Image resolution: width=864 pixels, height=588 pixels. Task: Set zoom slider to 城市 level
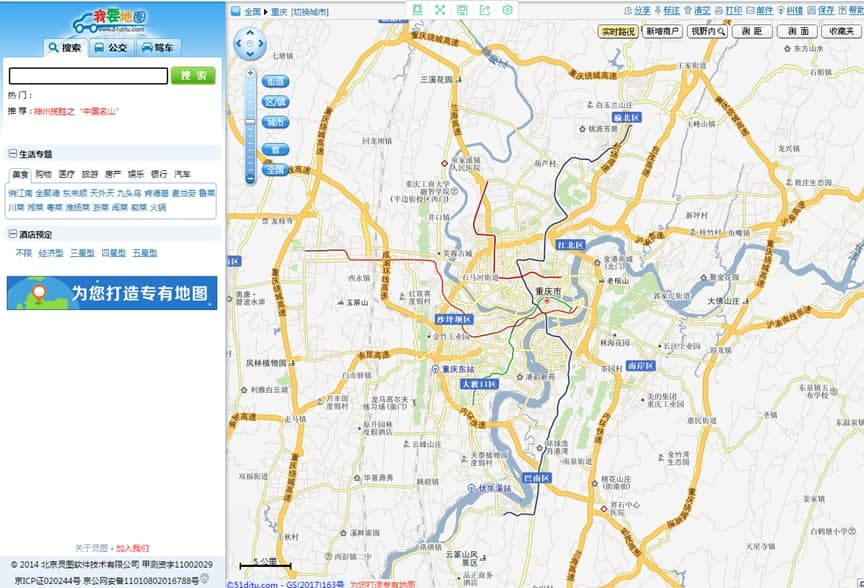(x=274, y=122)
